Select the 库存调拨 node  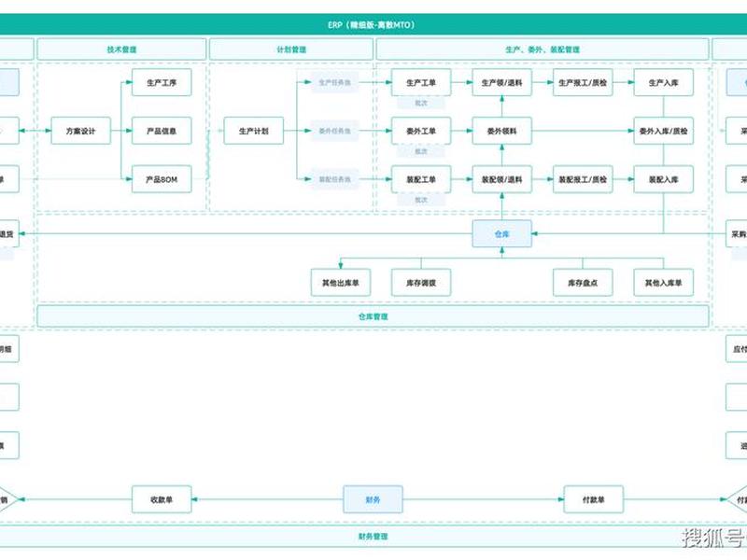pos(421,283)
